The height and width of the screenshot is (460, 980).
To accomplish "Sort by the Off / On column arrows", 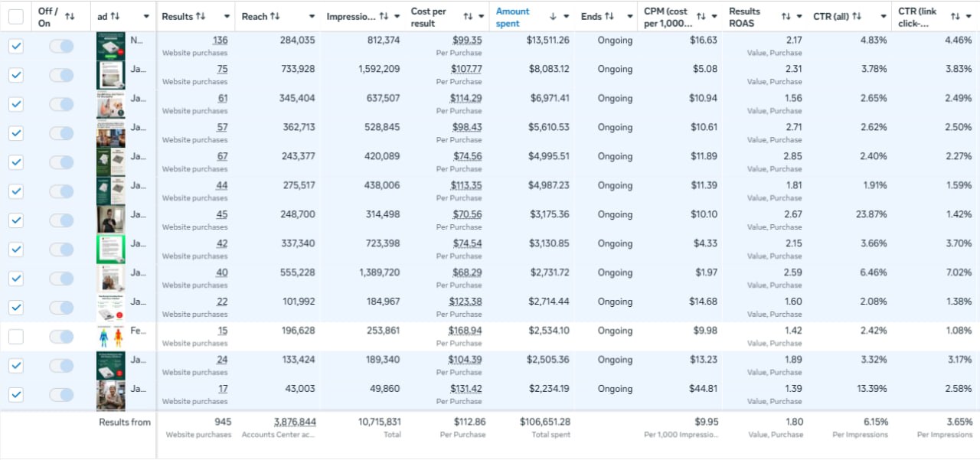I will (70, 16).
